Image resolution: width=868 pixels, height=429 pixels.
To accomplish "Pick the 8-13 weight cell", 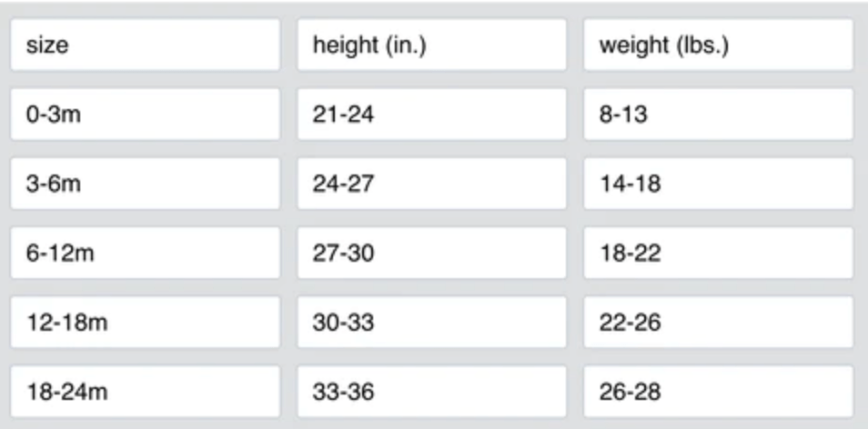I will [x=718, y=115].
